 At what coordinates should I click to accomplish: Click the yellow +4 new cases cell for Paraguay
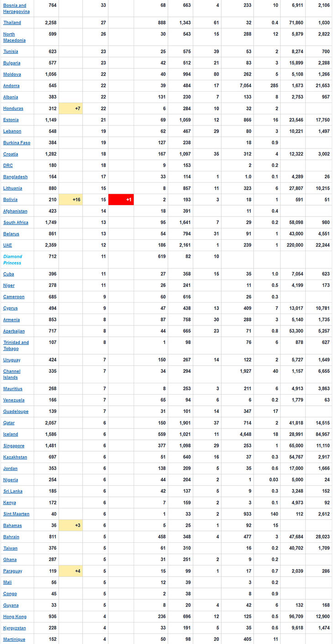[71, 571]
